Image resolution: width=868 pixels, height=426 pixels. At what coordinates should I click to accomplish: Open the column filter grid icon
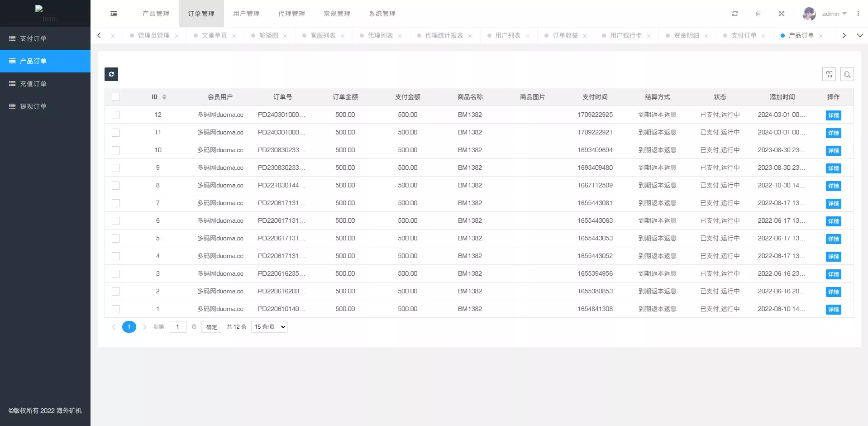tap(829, 74)
